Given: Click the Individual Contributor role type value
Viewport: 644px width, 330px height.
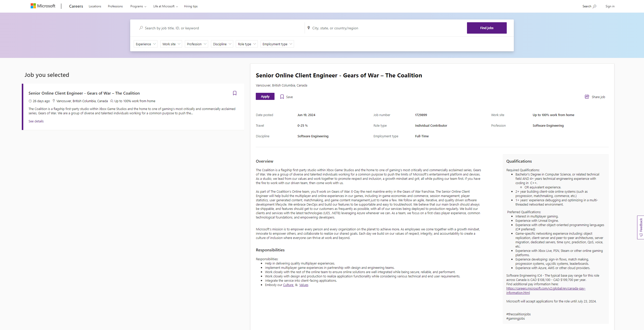Looking at the screenshot, I should (x=431, y=126).
